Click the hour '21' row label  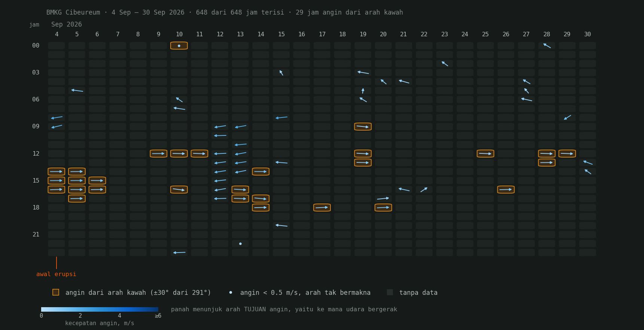(36, 235)
